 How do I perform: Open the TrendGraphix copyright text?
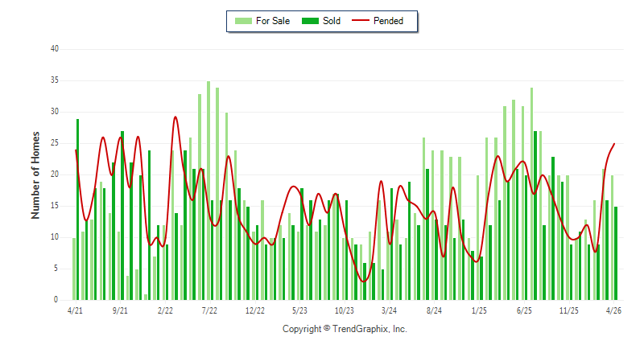point(345,329)
